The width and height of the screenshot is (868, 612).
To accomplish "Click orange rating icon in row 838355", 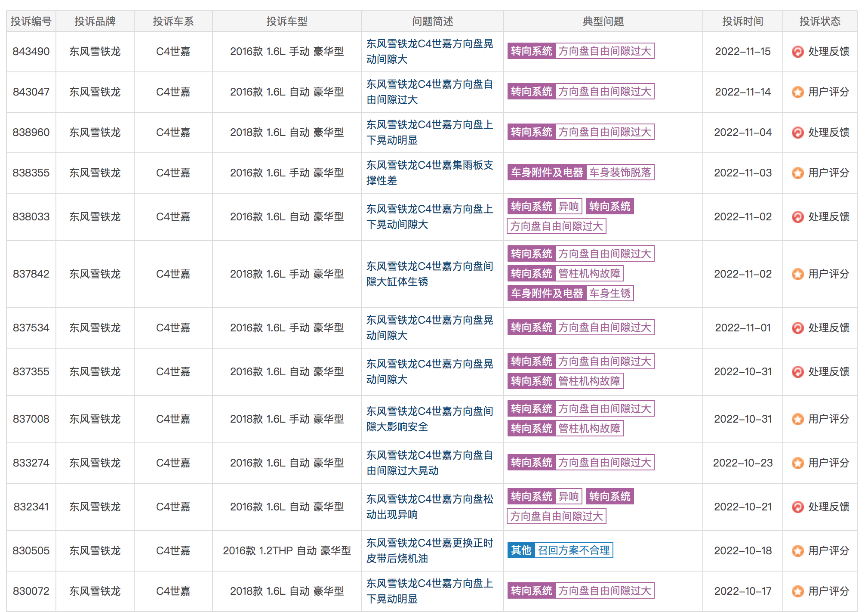I will pyautogui.click(x=797, y=173).
